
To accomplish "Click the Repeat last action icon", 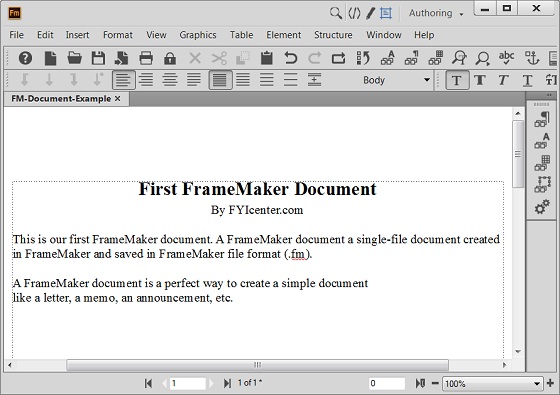I will (339, 58).
